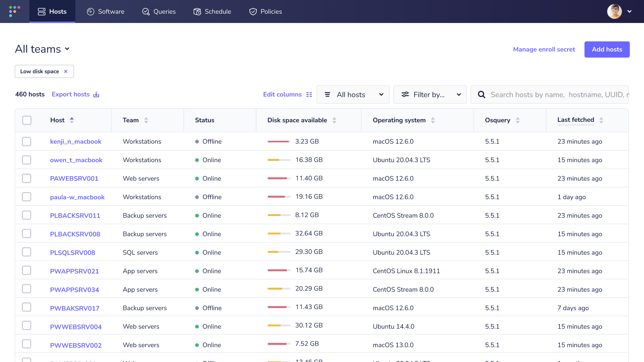The image size is (644, 362).
Task: Click the Policies shield icon in navbar
Action: tap(253, 12)
